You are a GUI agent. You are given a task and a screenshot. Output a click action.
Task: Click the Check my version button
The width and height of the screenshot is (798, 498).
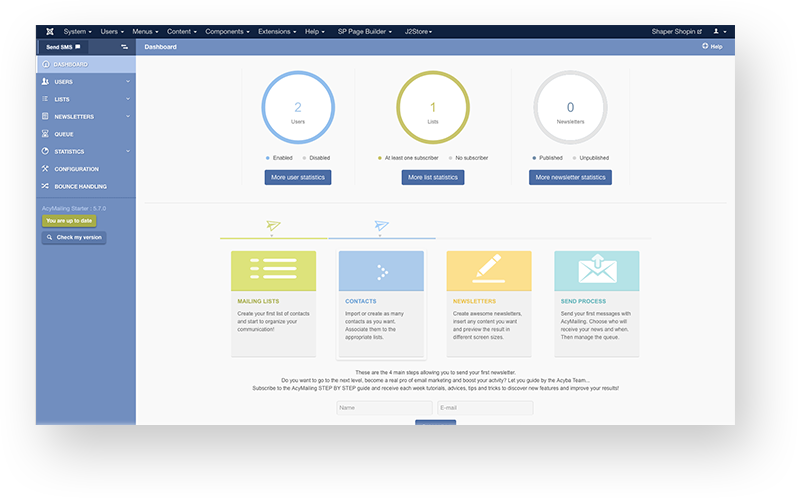pos(73,237)
